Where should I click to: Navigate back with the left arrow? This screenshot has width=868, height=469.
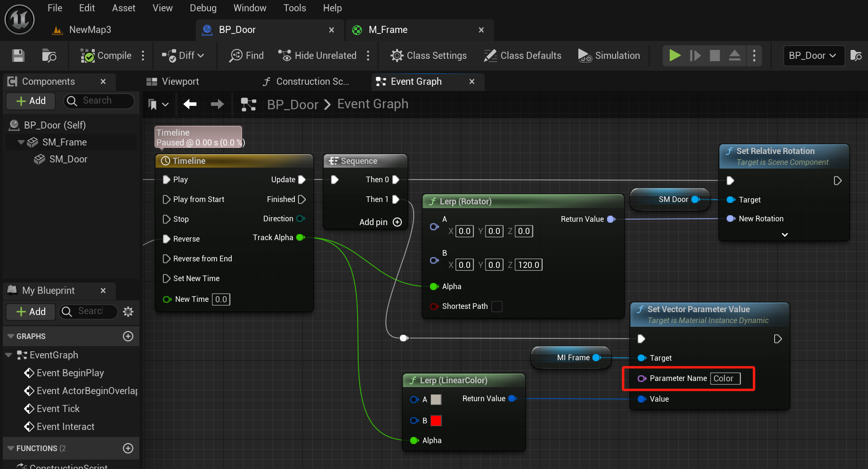pyautogui.click(x=190, y=104)
